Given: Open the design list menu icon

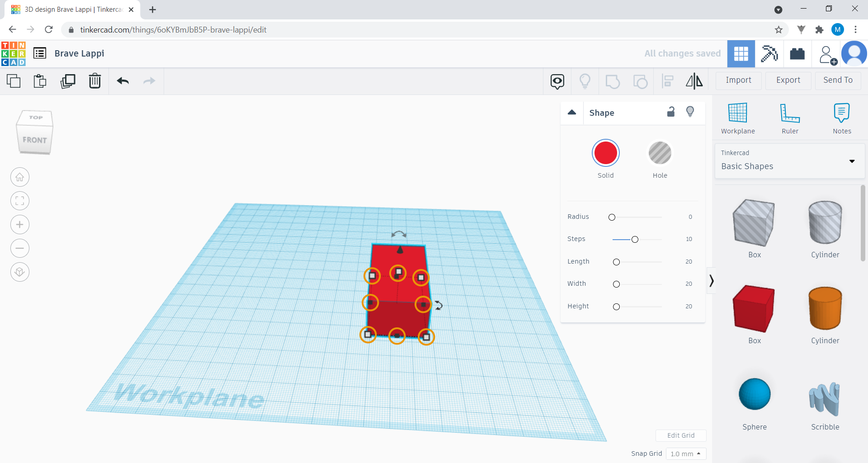Looking at the screenshot, I should point(40,53).
